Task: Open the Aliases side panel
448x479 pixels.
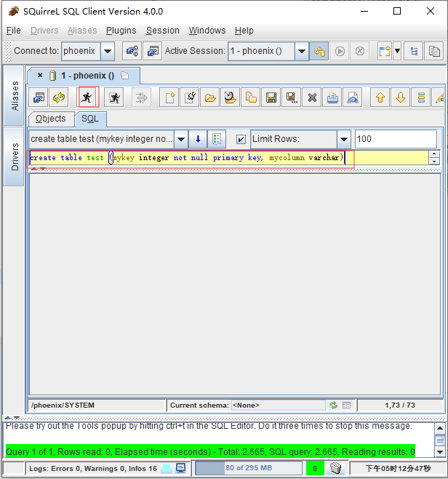Action: [15, 95]
